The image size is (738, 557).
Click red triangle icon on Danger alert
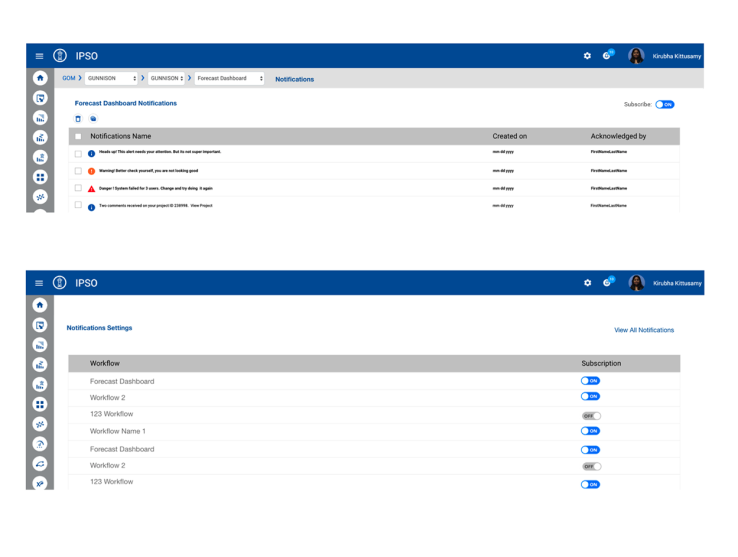(91, 189)
